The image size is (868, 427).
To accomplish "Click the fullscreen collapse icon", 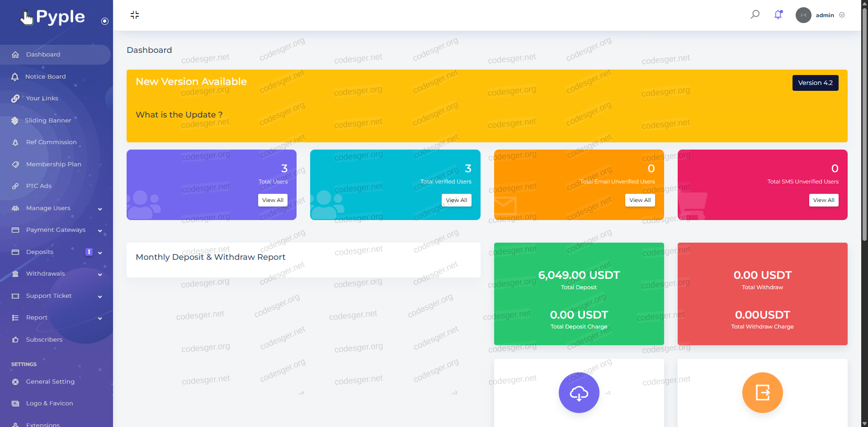I will (x=135, y=15).
